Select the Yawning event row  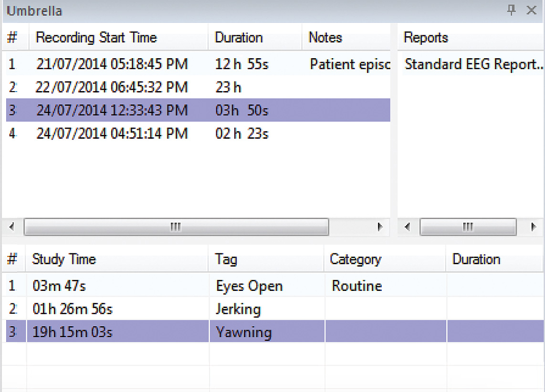coord(243,332)
